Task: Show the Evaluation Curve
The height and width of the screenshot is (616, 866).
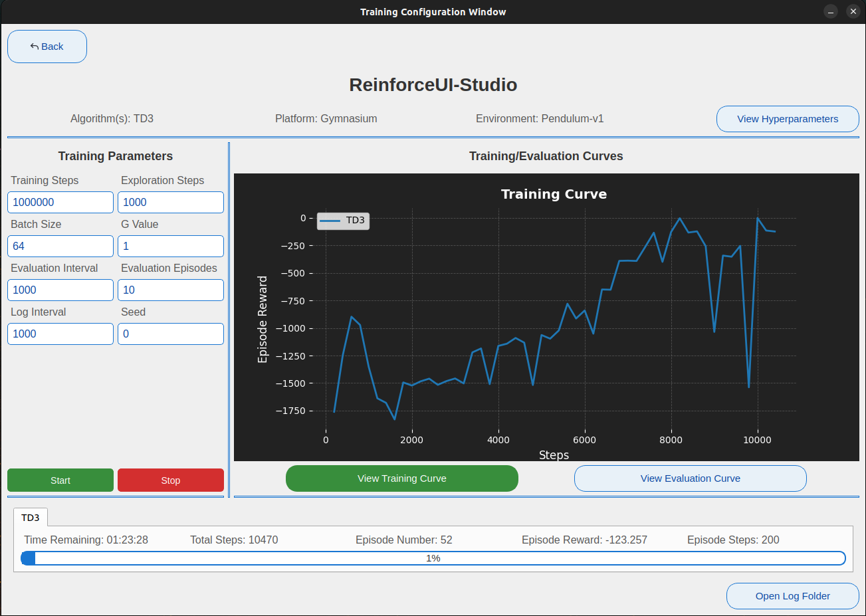Action: point(690,478)
